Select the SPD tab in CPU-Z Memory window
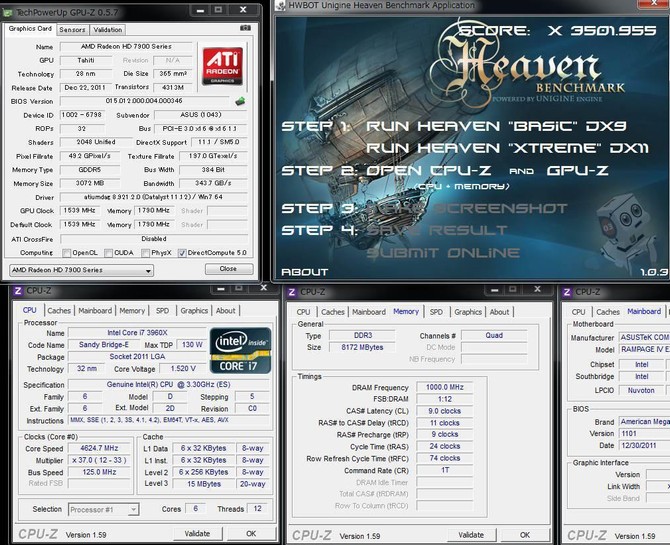Screen dimensions: 670x545 (x=436, y=312)
